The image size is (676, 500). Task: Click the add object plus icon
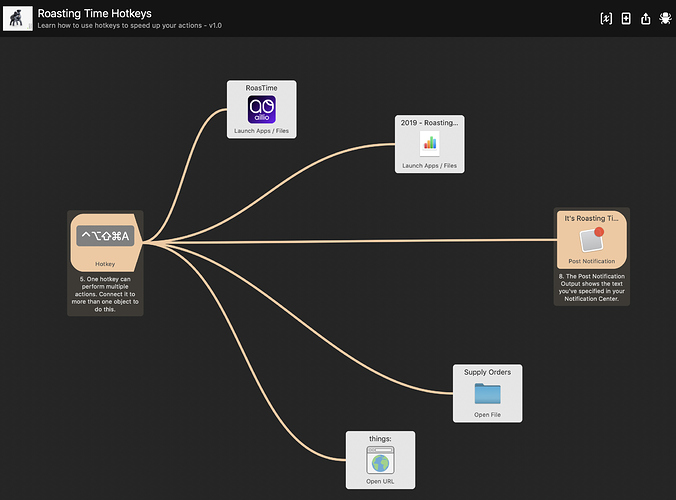pos(626,18)
